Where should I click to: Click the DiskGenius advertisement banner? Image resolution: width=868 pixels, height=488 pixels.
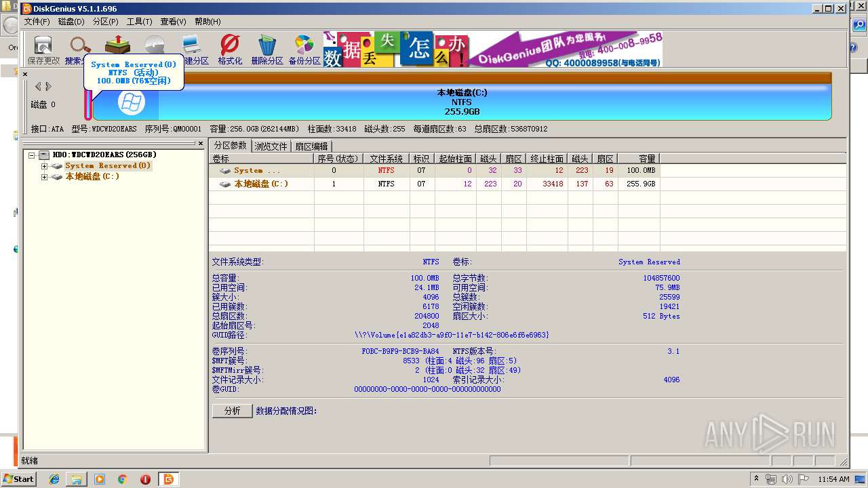tap(492, 49)
